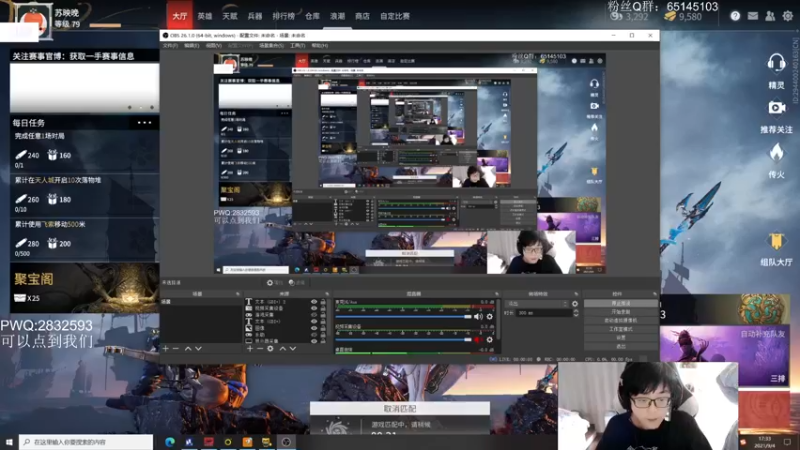Open source properties gear in sources toolbar
Image resolution: width=800 pixels, height=450 pixels.
(x=270, y=348)
